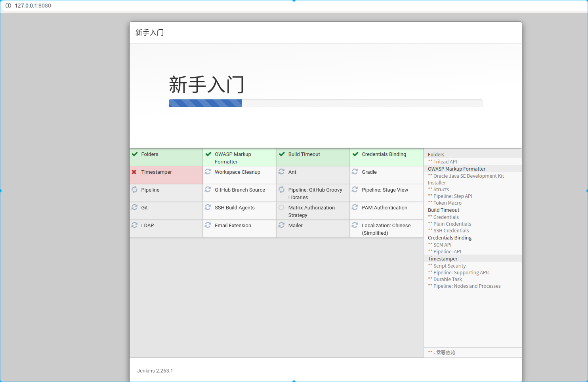Click the Timestamper plugin name in grid
This screenshot has width=588, height=382.
tap(157, 172)
